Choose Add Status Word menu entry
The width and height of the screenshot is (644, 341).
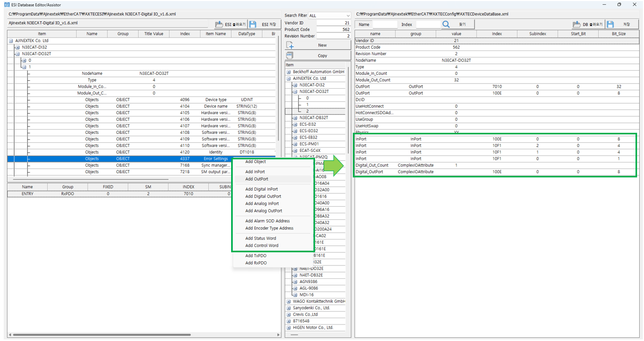(272, 238)
